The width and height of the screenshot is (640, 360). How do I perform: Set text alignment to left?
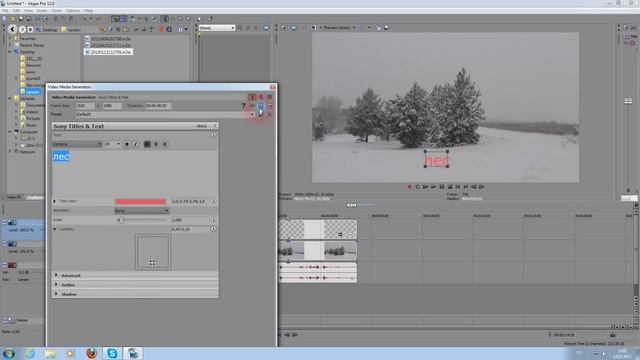click(147, 144)
